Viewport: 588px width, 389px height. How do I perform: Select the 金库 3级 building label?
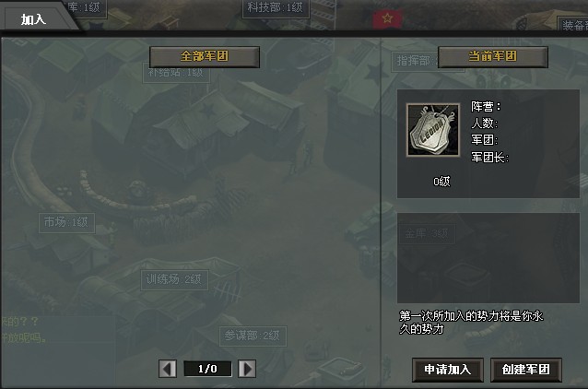coord(427,234)
